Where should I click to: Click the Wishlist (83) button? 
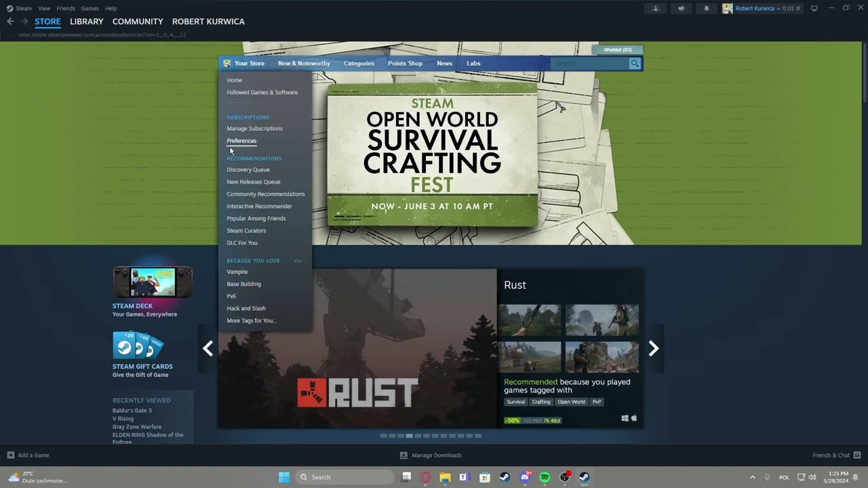pos(618,49)
